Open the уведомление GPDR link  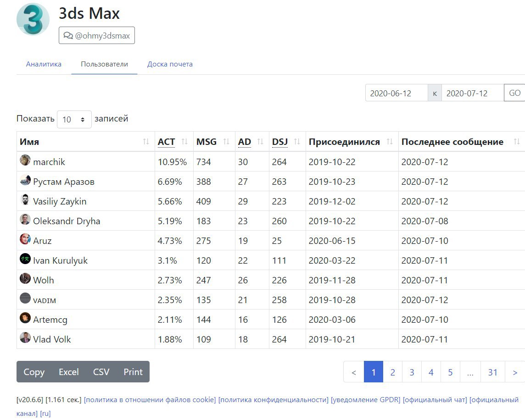(366, 399)
